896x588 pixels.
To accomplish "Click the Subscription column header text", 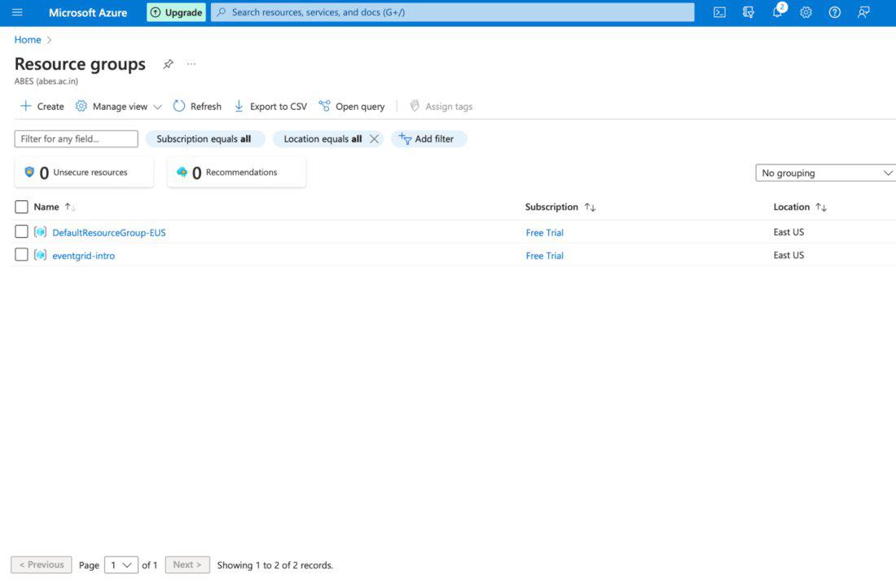I will click(551, 207).
